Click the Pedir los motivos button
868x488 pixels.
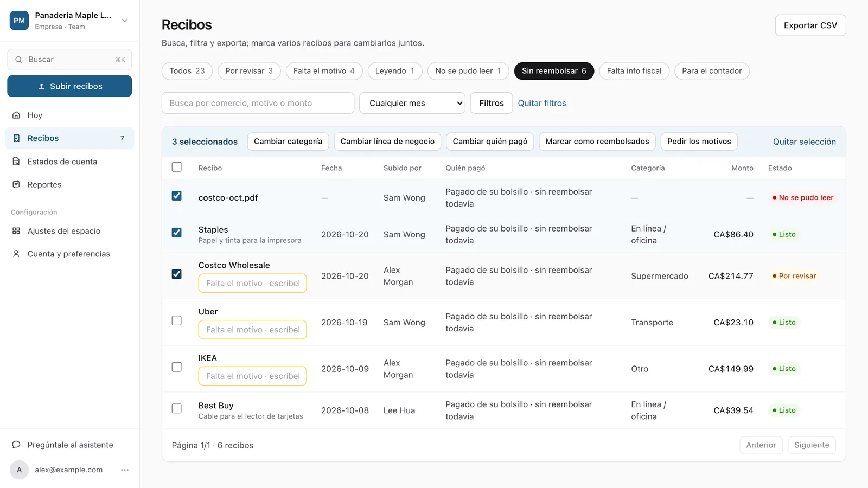pyautogui.click(x=699, y=142)
